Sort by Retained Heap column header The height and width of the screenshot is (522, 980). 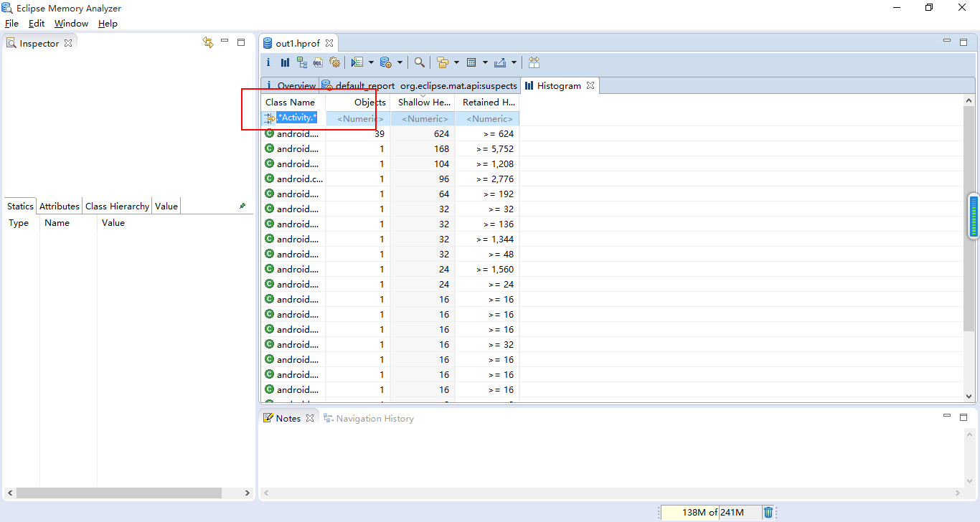pos(488,103)
